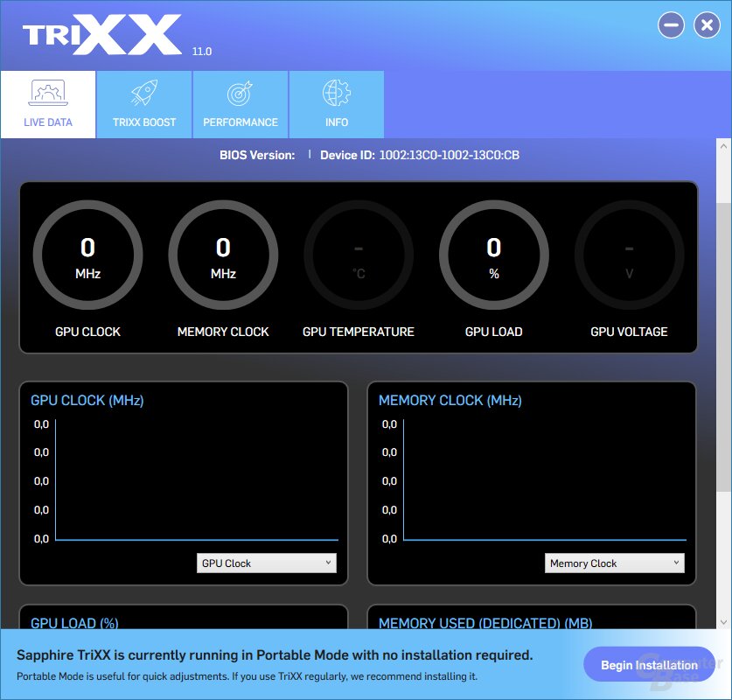Open the Memory Clock graph dropdown
The height and width of the screenshot is (700, 732).
pos(614,563)
